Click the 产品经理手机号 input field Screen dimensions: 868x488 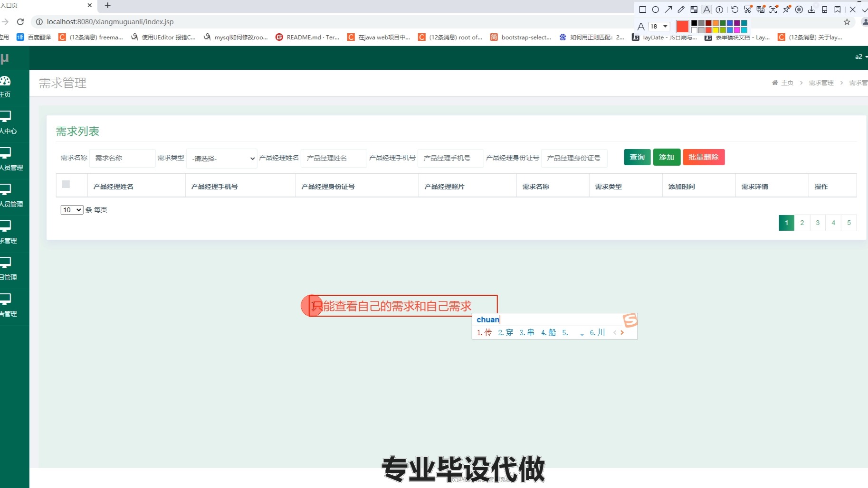coord(451,158)
